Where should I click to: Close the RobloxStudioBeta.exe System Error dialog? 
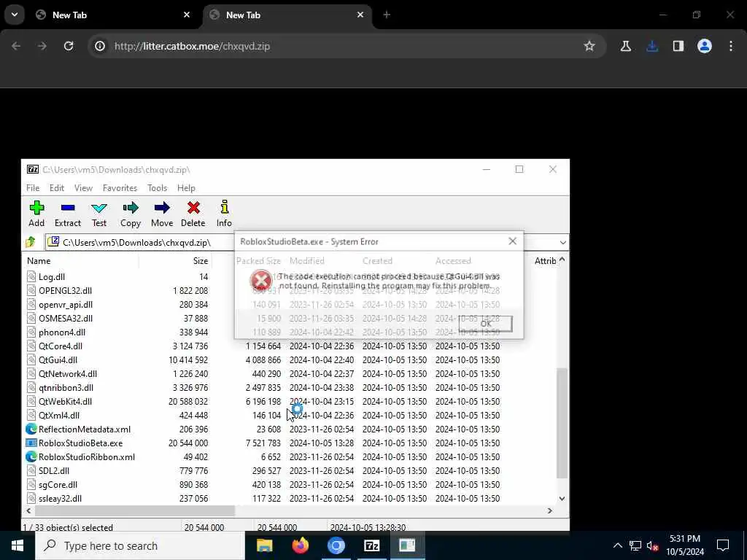pyautogui.click(x=513, y=241)
